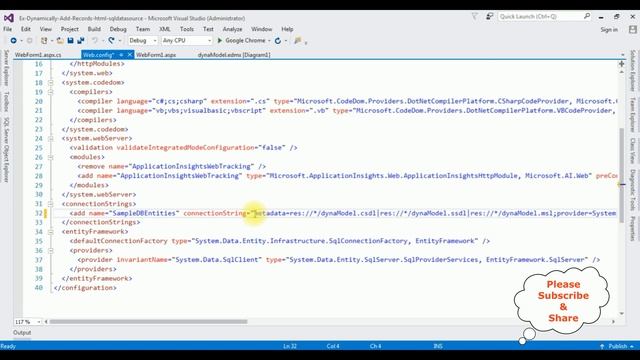The height and width of the screenshot is (360, 640).
Task: Start debugging with the green play icon
Action: point(220,40)
